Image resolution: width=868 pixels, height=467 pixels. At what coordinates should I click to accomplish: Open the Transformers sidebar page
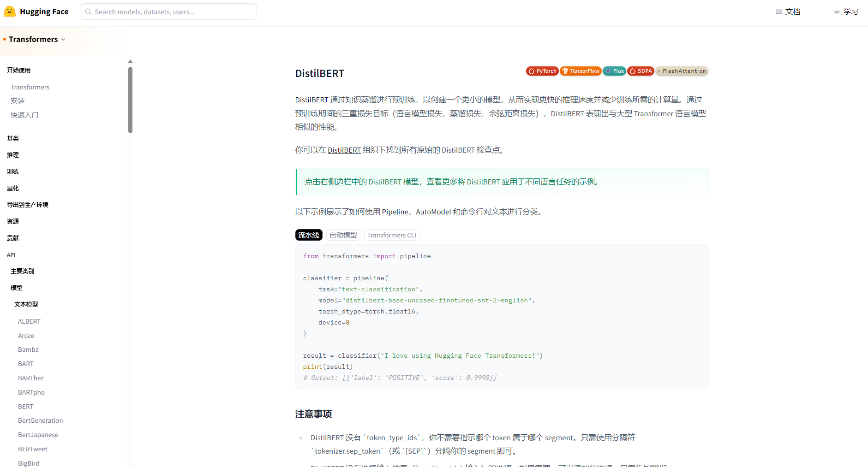(30, 87)
